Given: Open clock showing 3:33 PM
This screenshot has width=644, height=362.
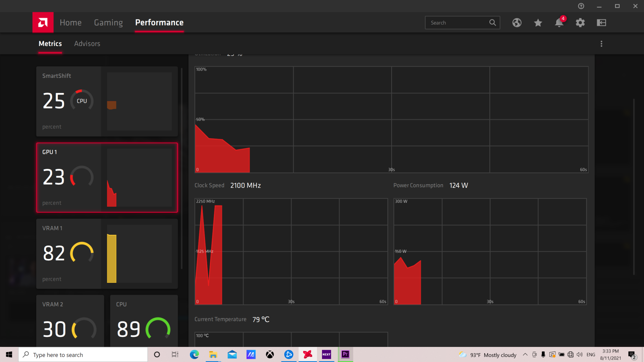Looking at the screenshot, I should click(610, 354).
